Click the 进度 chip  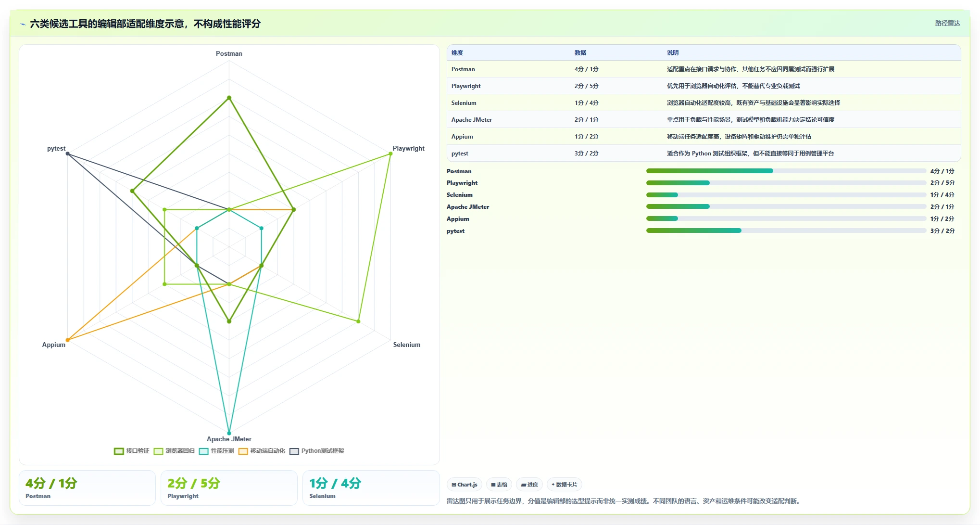tap(529, 485)
